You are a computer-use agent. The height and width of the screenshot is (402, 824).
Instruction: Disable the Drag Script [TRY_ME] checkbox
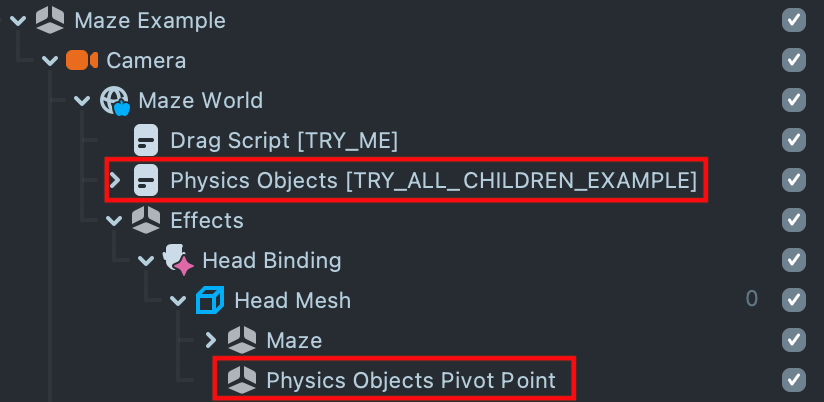click(794, 140)
